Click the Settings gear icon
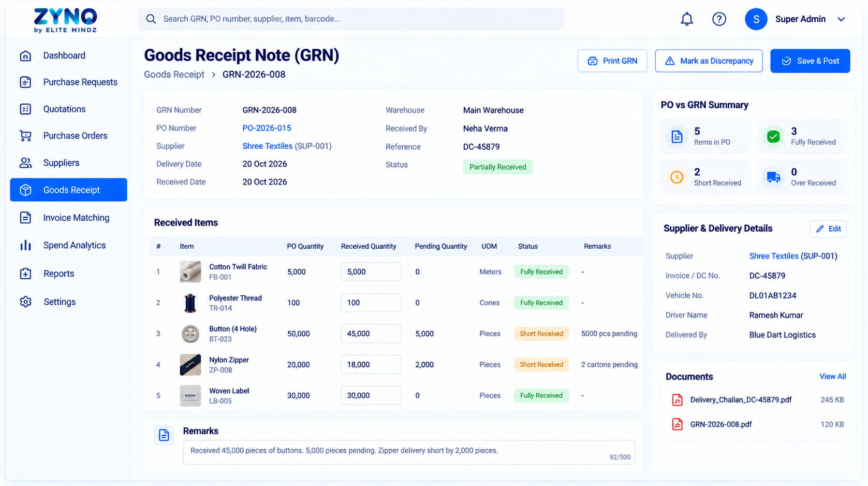868x486 pixels. coord(25,302)
